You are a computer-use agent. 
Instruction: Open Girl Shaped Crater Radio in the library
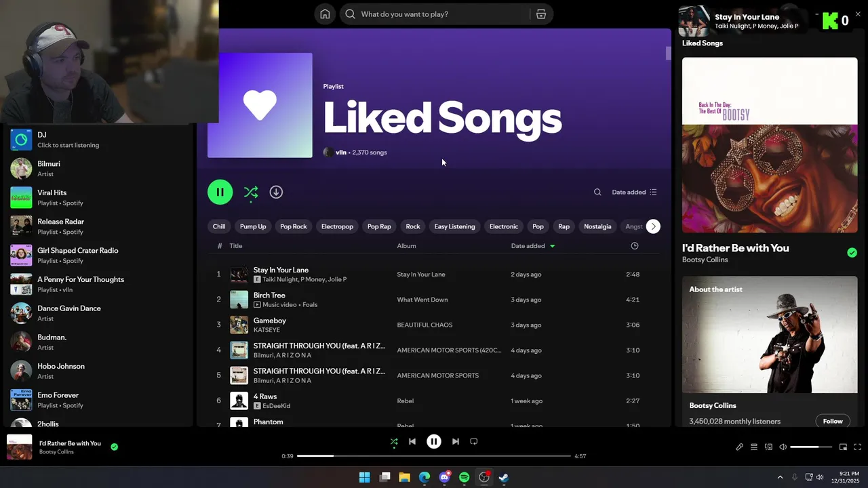pyautogui.click(x=98, y=256)
